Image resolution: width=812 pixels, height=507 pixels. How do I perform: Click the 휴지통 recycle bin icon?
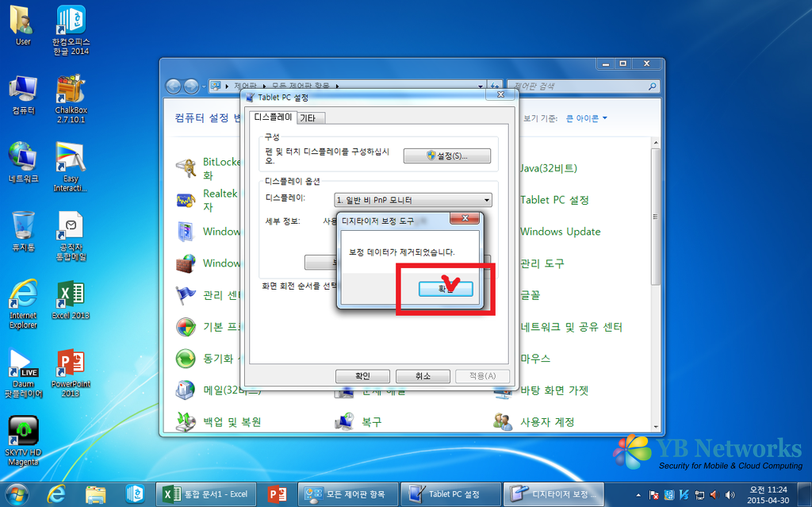click(23, 232)
